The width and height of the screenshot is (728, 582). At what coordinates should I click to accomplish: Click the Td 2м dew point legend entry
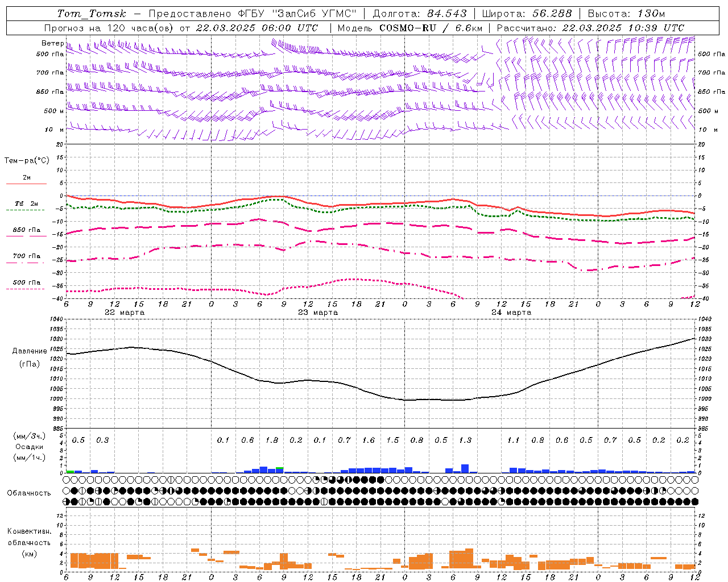[x=26, y=203]
